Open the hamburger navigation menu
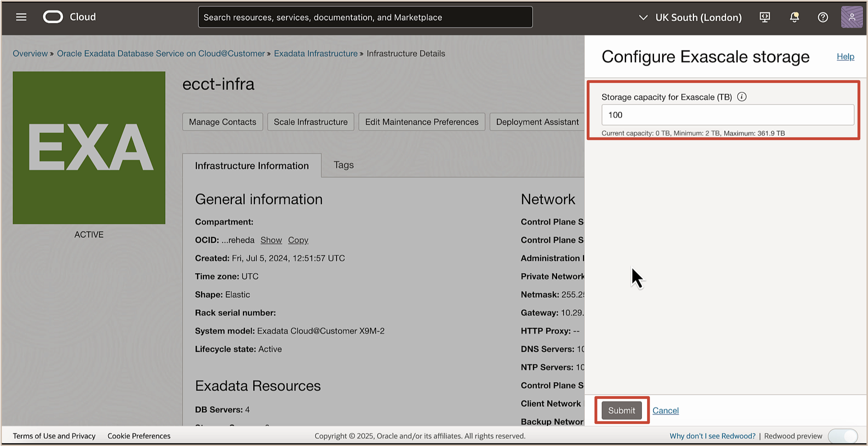Screen dimensions: 868x446 [x=21, y=17]
